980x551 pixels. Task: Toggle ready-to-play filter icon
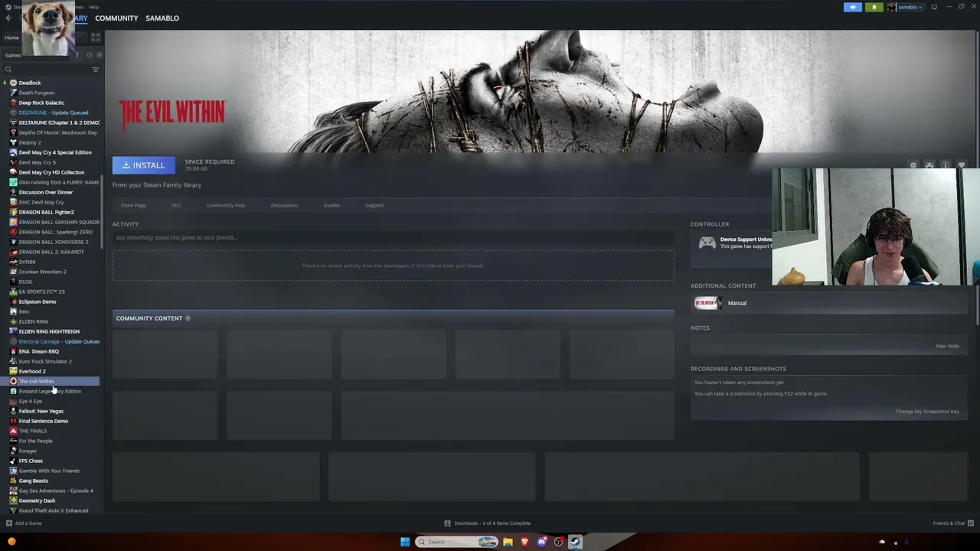99,55
